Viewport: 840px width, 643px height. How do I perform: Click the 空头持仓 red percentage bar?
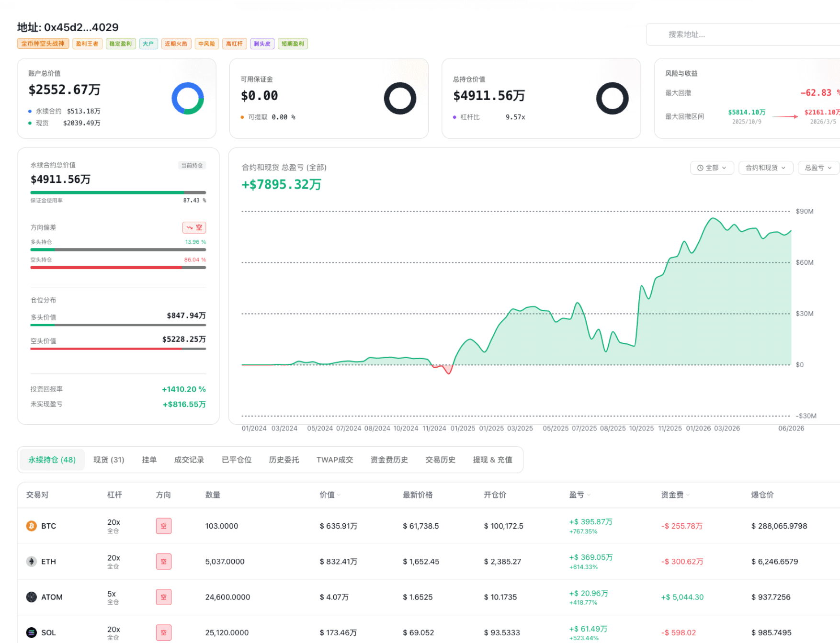118,267
